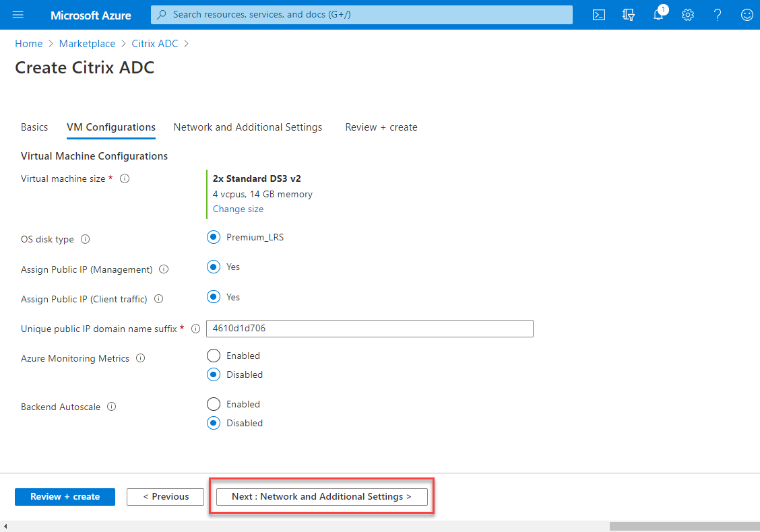Image resolution: width=760 pixels, height=532 pixels.
Task: Show info for Unique public IP domain suffix
Action: (196, 329)
